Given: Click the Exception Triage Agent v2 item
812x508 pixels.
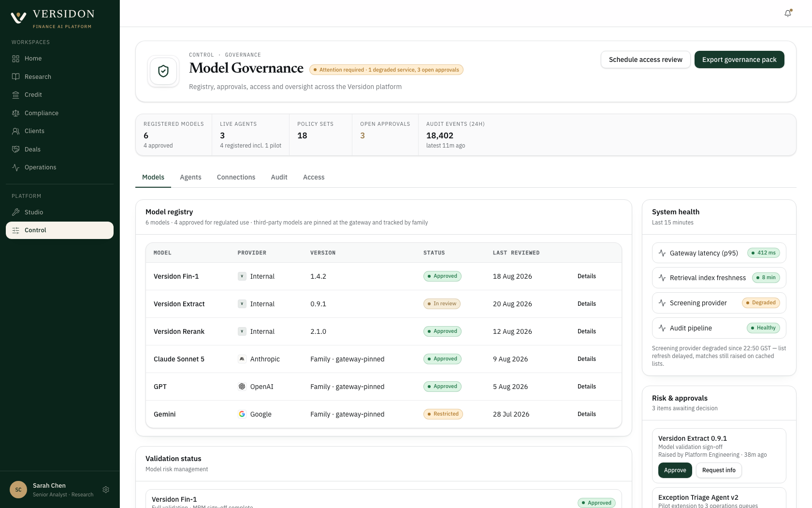Looking at the screenshot, I should [719, 498].
